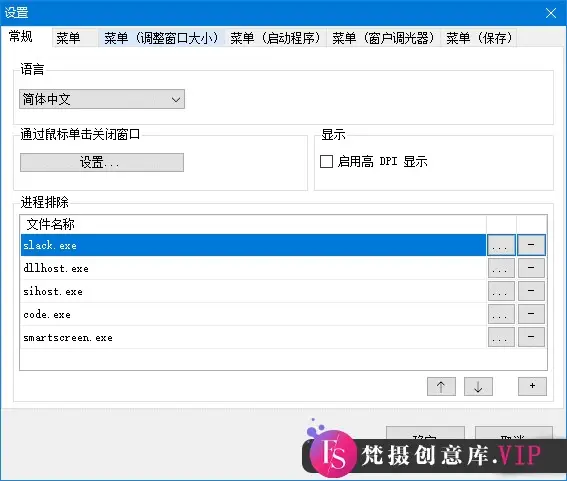Screen dimensions: 567x481
Task: Enable the 启用高 DPI 显示 checkbox
Action: click(x=326, y=161)
